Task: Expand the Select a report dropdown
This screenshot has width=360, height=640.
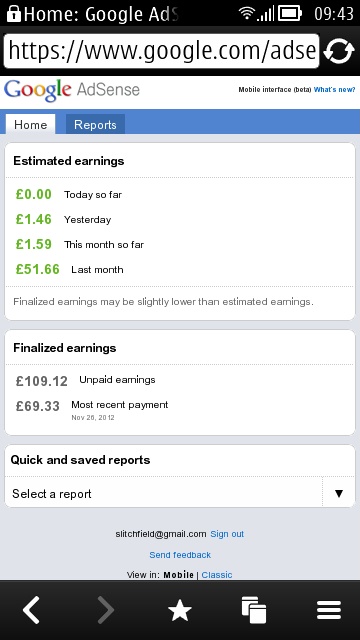Action: click(180, 493)
